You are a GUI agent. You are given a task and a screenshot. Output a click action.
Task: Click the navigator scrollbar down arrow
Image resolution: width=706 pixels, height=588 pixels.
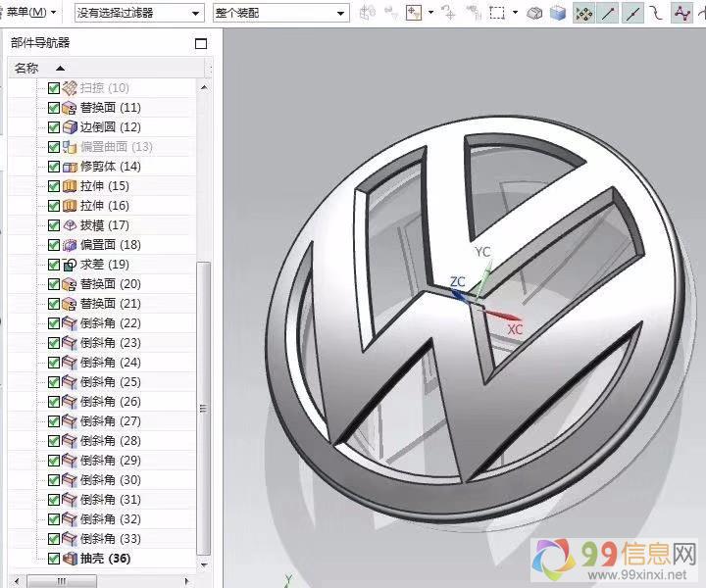[x=204, y=565]
